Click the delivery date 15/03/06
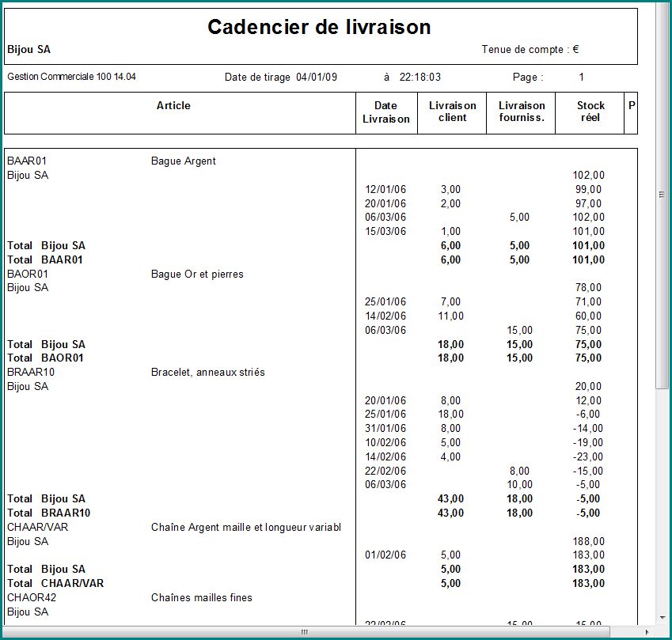 [x=385, y=231]
